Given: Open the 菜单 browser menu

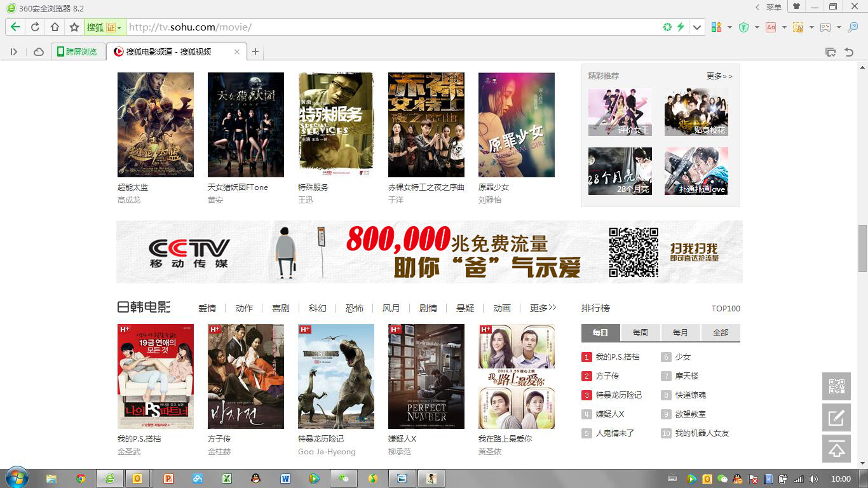Looking at the screenshot, I should (774, 7).
